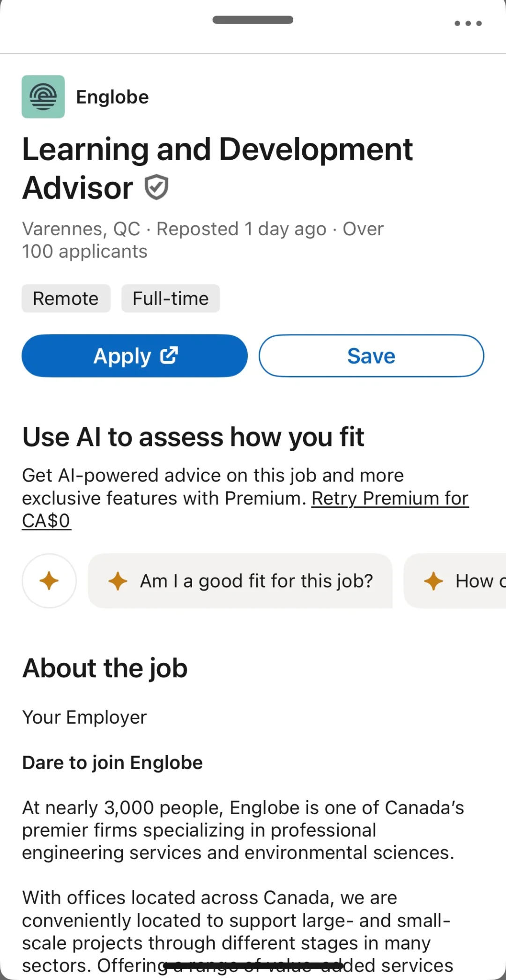
Task: Tap the Learning and Development Advisor title
Action: coord(217,150)
